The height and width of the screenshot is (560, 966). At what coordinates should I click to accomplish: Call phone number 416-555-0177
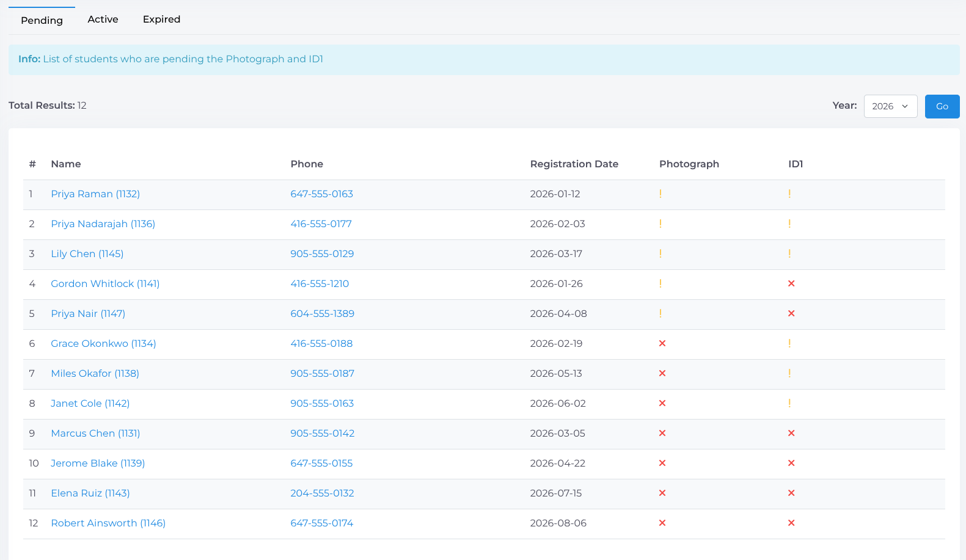click(321, 224)
